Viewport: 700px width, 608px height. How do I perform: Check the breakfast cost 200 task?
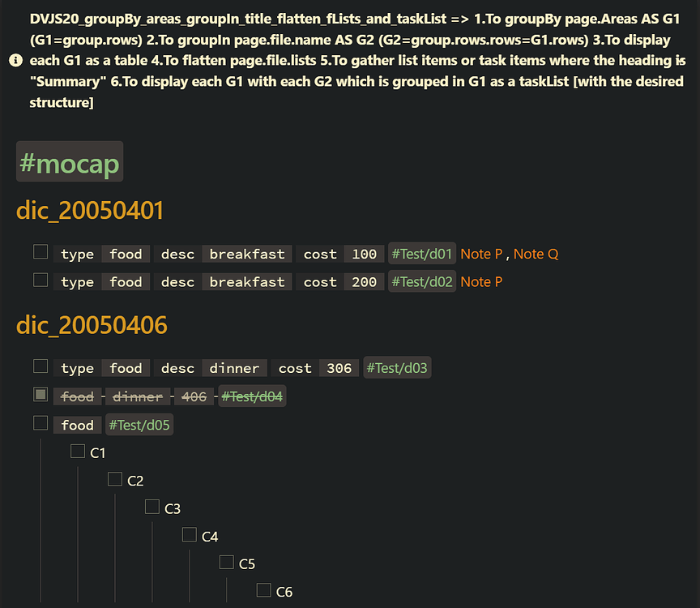tap(41, 280)
